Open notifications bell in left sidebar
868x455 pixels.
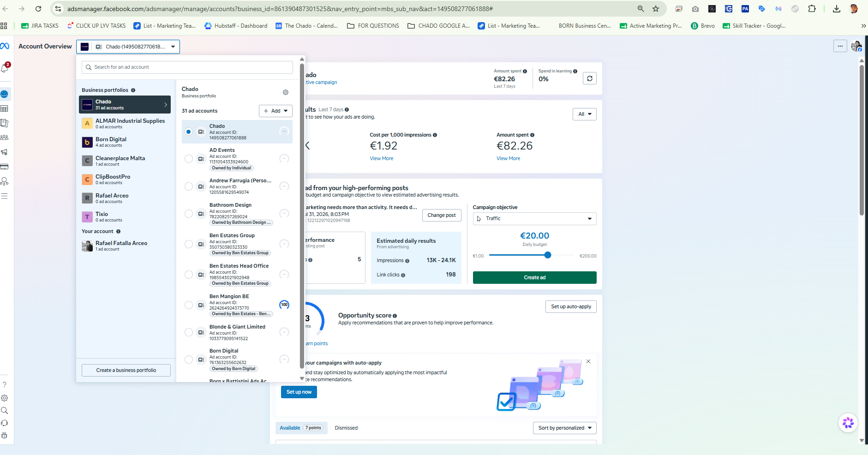(5, 68)
